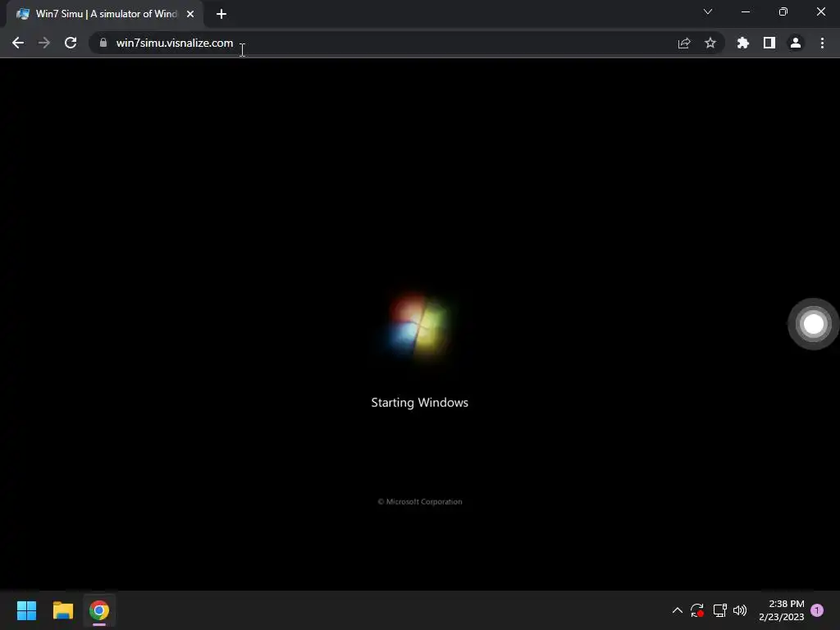Reload the win7simu page
This screenshot has height=630, width=840.
(x=71, y=43)
